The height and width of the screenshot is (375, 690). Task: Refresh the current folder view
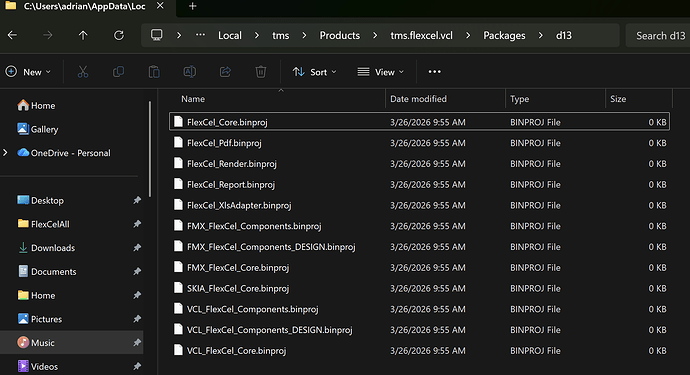pyautogui.click(x=119, y=35)
